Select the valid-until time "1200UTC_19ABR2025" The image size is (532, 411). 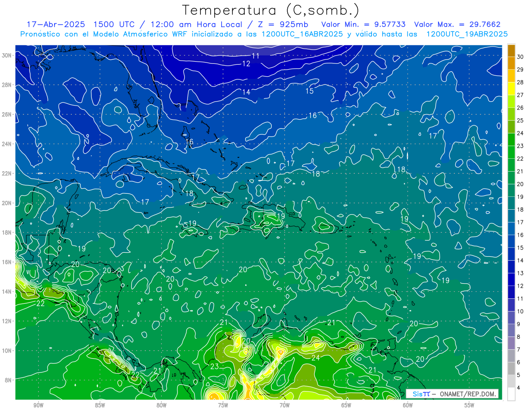[x=467, y=34]
